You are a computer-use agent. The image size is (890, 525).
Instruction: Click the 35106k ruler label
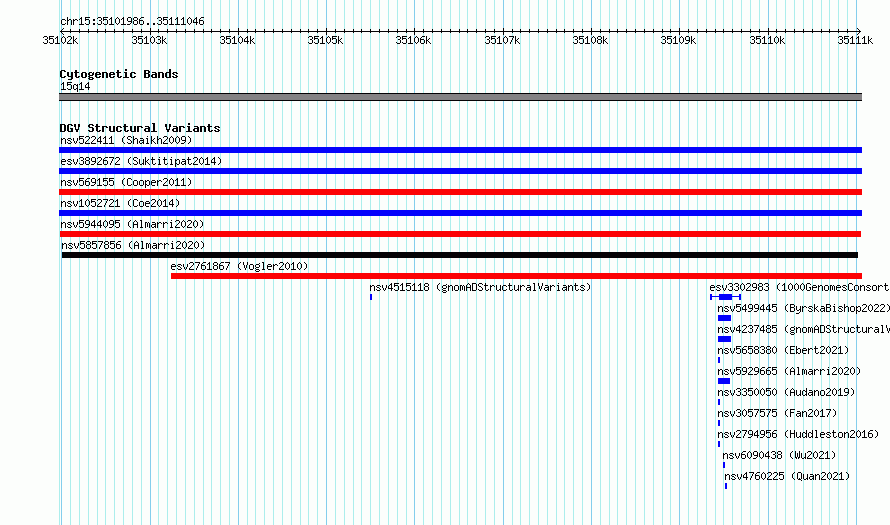pos(413,40)
